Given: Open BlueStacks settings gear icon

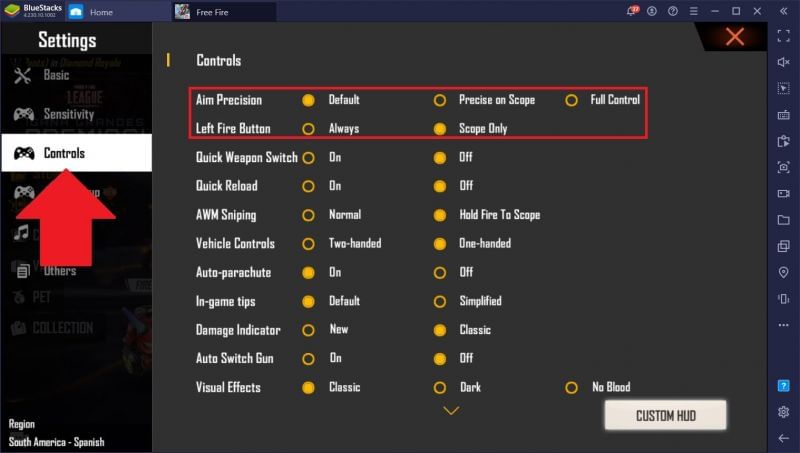Looking at the screenshot, I should tap(784, 412).
